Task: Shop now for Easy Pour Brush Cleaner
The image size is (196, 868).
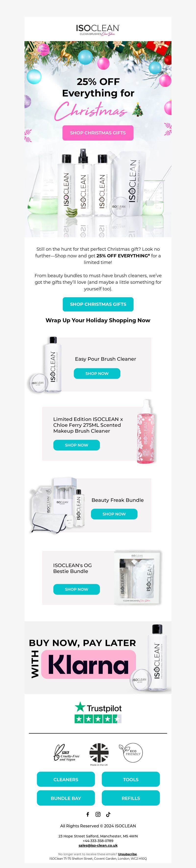Action: pyautogui.click(x=97, y=373)
